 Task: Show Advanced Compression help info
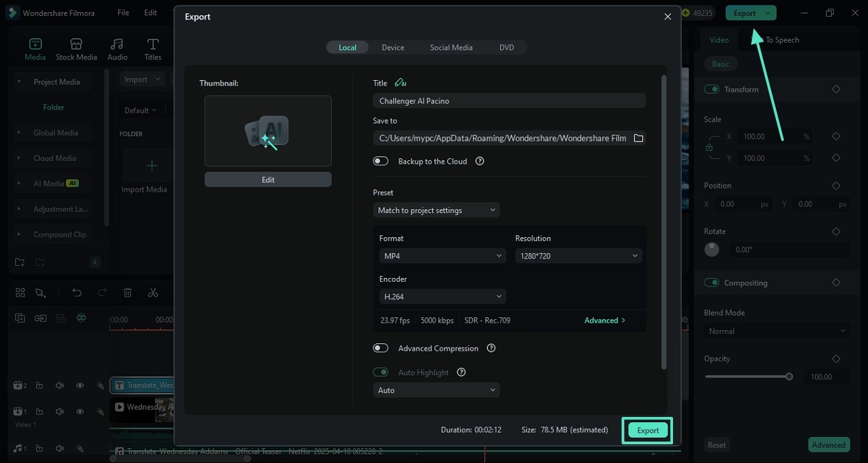pyautogui.click(x=491, y=348)
